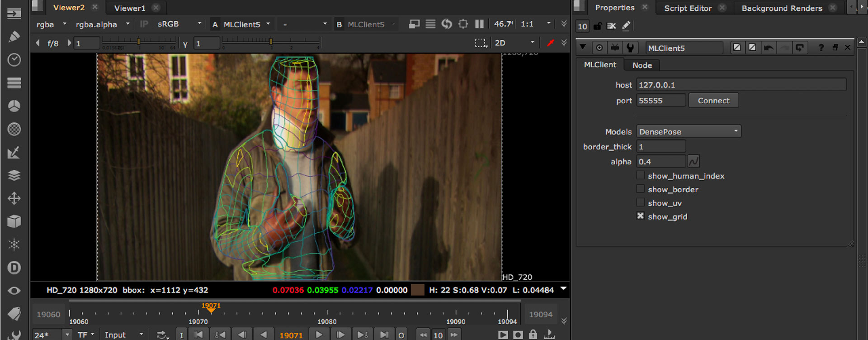Open the sRGB viewer process dropdown
The image size is (868, 340).
179,24
